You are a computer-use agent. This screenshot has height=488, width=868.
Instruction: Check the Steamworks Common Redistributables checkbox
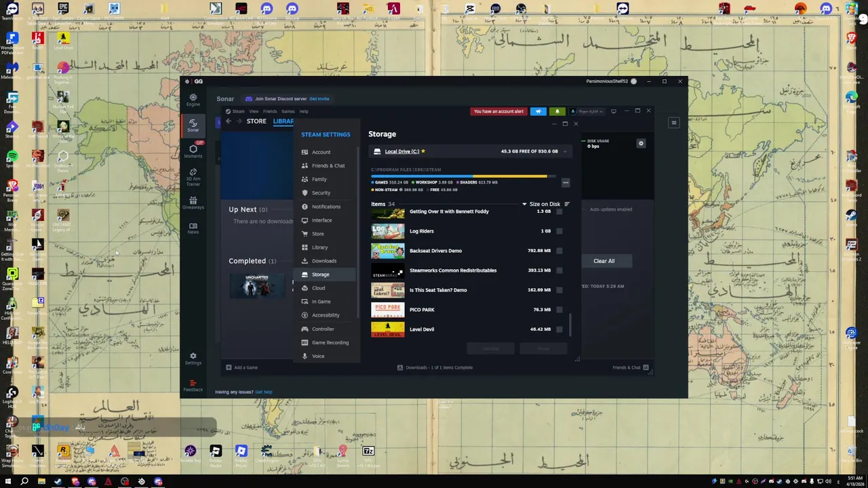click(559, 270)
